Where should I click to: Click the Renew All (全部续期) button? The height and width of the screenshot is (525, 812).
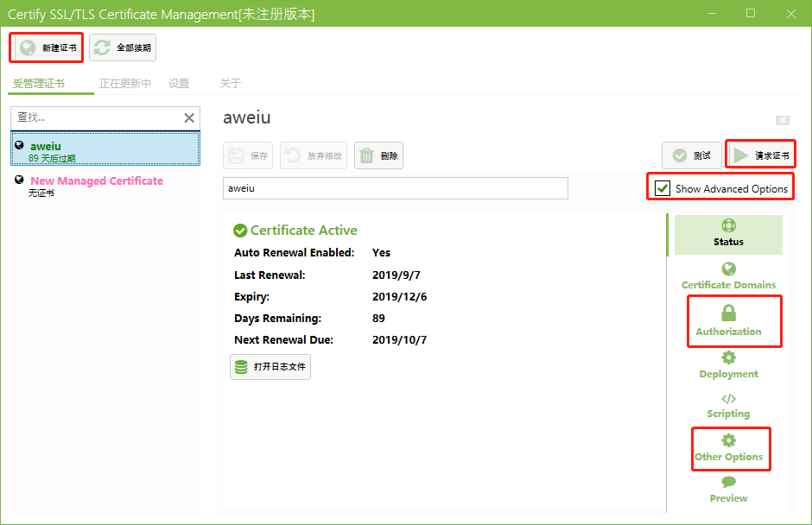click(123, 47)
